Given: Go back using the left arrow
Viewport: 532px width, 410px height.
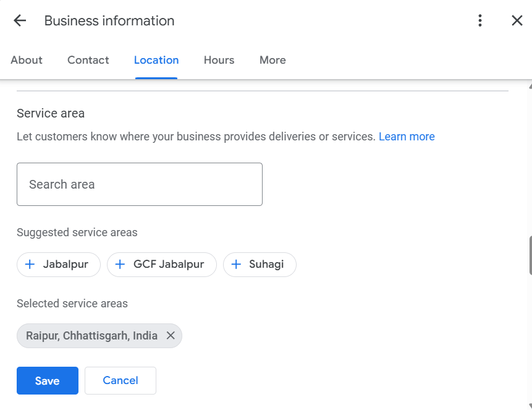Looking at the screenshot, I should coord(20,20).
